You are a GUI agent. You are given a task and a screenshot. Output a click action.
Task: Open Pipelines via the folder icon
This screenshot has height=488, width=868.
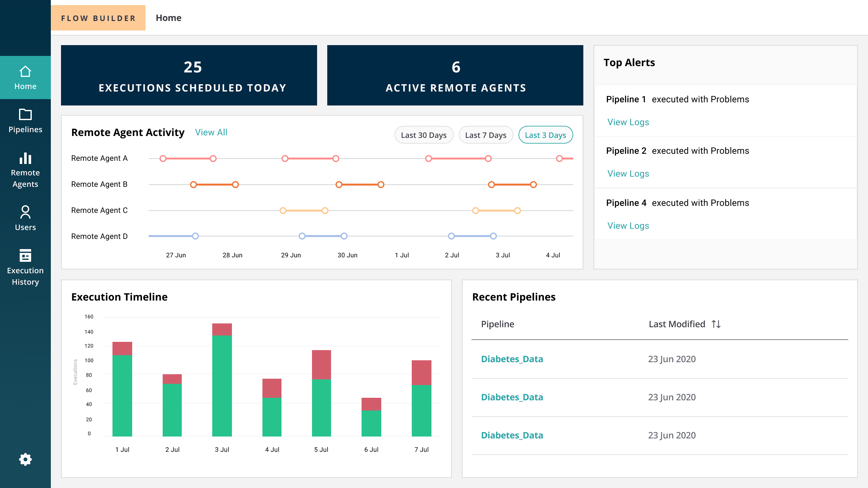pyautogui.click(x=25, y=115)
